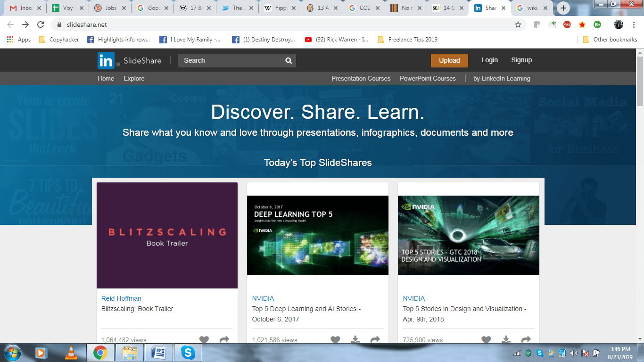Screen dimensions: 644x362
Task: Open Windows Explorer from the taskbar
Action: tap(130, 353)
